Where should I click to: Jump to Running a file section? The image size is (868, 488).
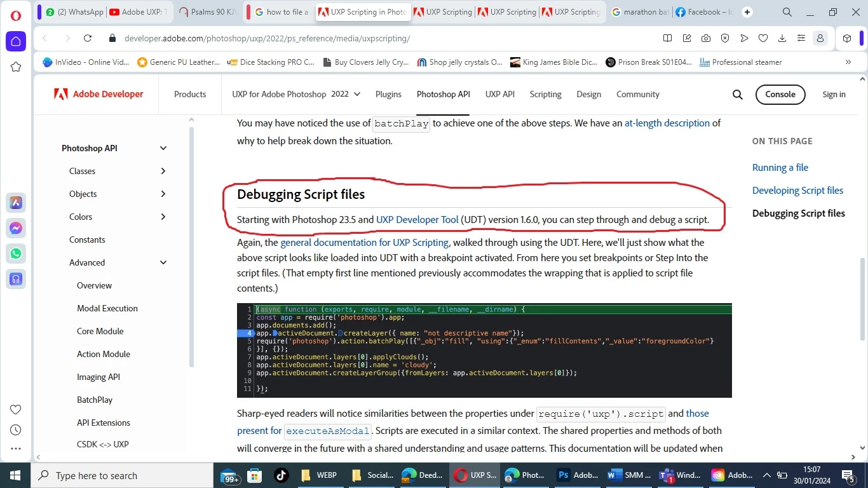pos(780,168)
